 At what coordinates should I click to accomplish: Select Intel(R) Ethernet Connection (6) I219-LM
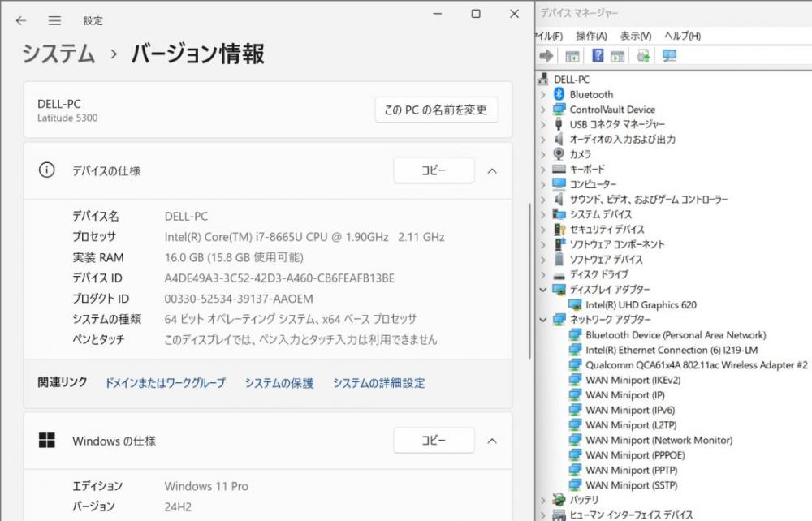tap(672, 350)
